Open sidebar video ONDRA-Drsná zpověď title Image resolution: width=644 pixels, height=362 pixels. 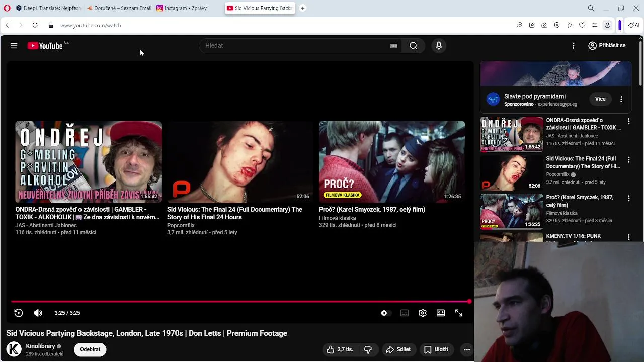pyautogui.click(x=584, y=124)
